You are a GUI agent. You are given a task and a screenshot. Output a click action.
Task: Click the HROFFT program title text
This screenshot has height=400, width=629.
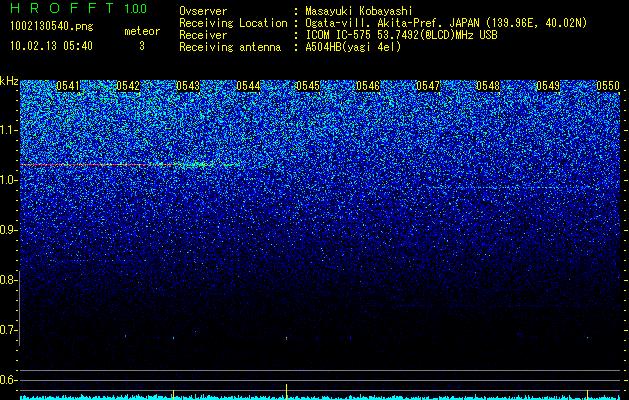[x=63, y=8]
